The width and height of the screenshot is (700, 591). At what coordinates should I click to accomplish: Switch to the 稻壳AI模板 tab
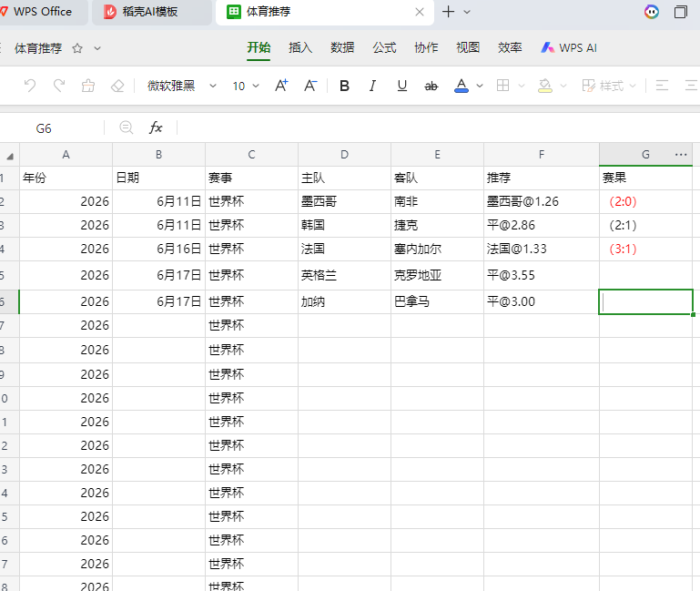[152, 12]
